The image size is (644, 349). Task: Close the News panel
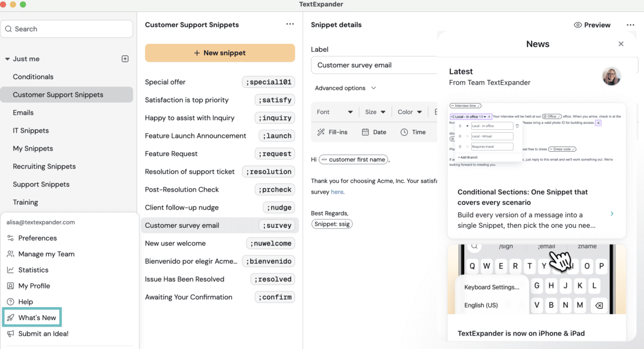621,44
